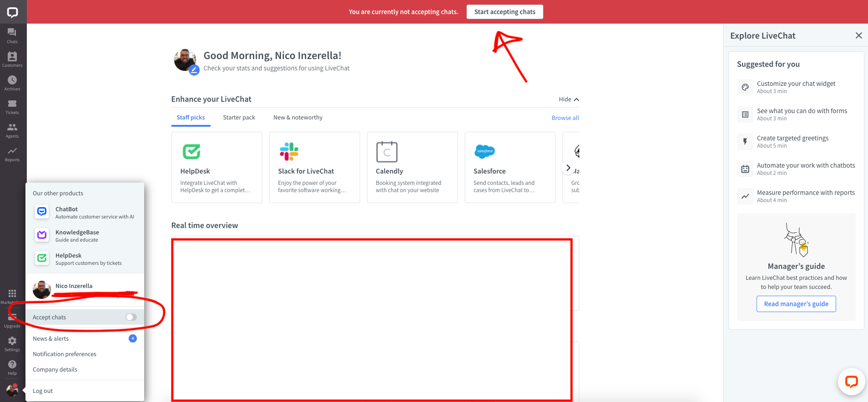Switch to the Starter pack tab

coord(239,118)
